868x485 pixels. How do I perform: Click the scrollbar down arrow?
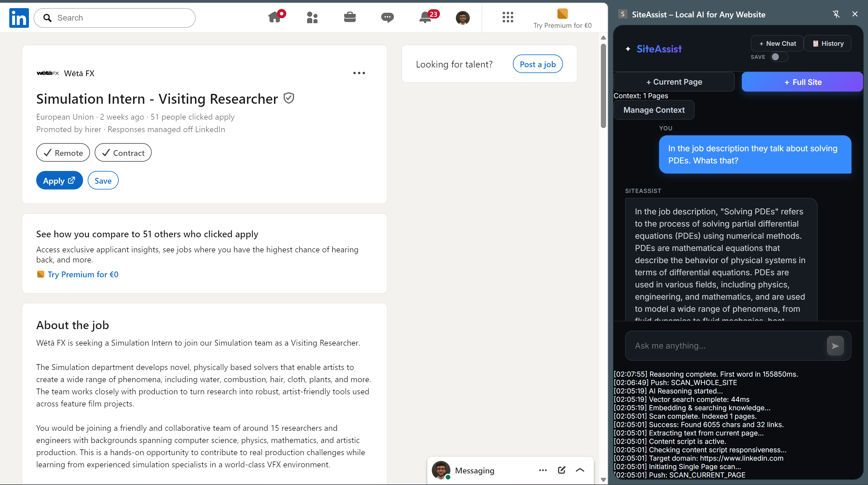603,479
